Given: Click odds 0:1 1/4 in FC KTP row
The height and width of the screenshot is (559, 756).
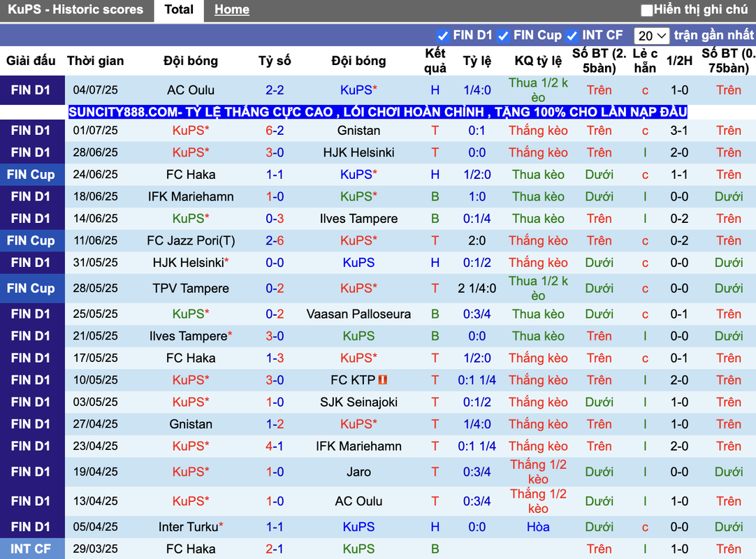Looking at the screenshot, I should point(477,380).
